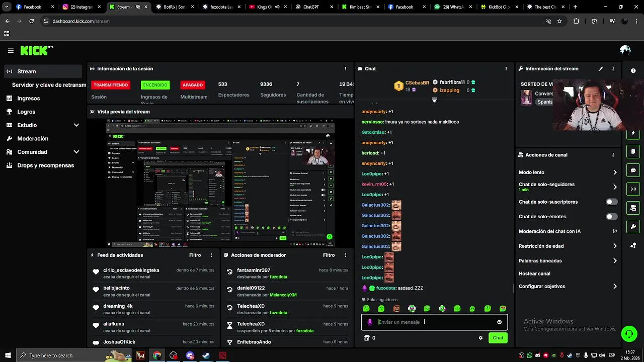Click the undo icon beside fantasminr397
644x362 pixels.
(x=230, y=272)
